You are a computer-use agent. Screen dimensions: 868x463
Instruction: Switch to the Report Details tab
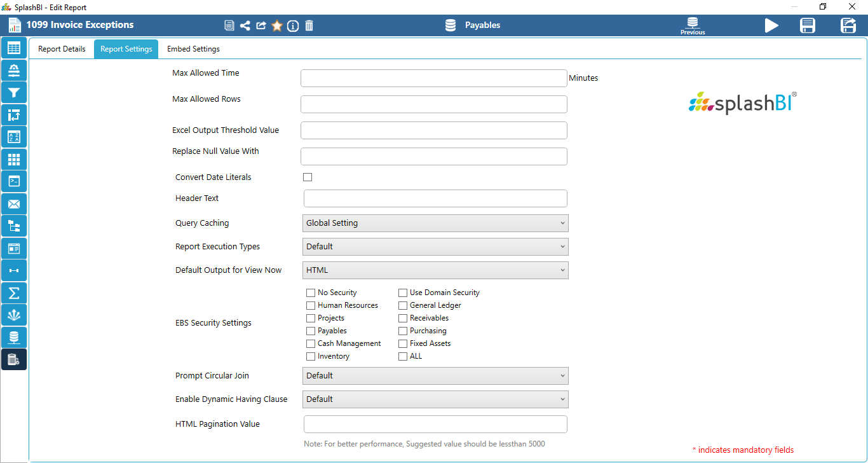point(62,49)
